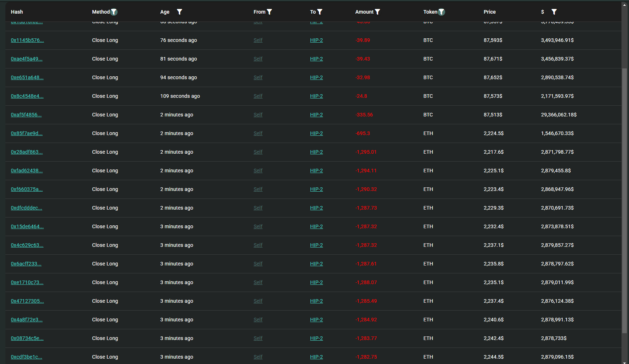This screenshot has height=364, width=629.
Task: Click the Amount column header label
Action: [x=364, y=12]
